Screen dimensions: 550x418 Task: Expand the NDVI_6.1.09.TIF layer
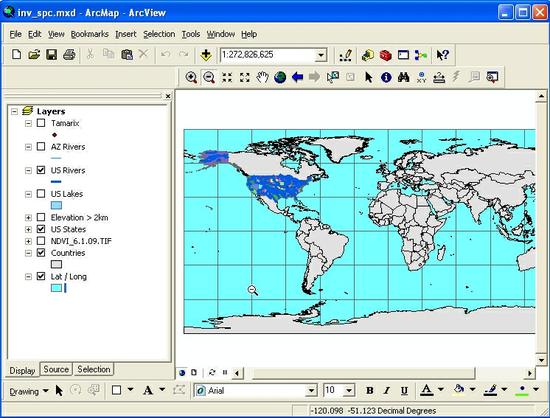(x=28, y=241)
